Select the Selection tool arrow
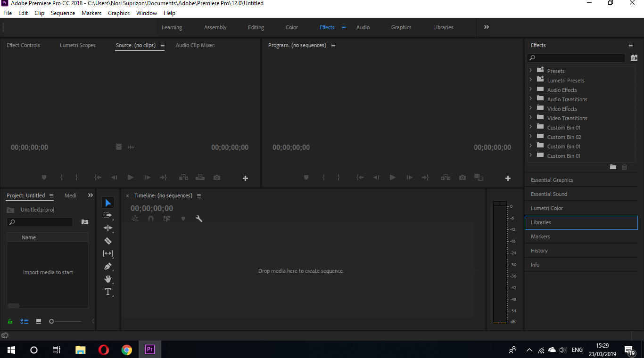 (108, 203)
